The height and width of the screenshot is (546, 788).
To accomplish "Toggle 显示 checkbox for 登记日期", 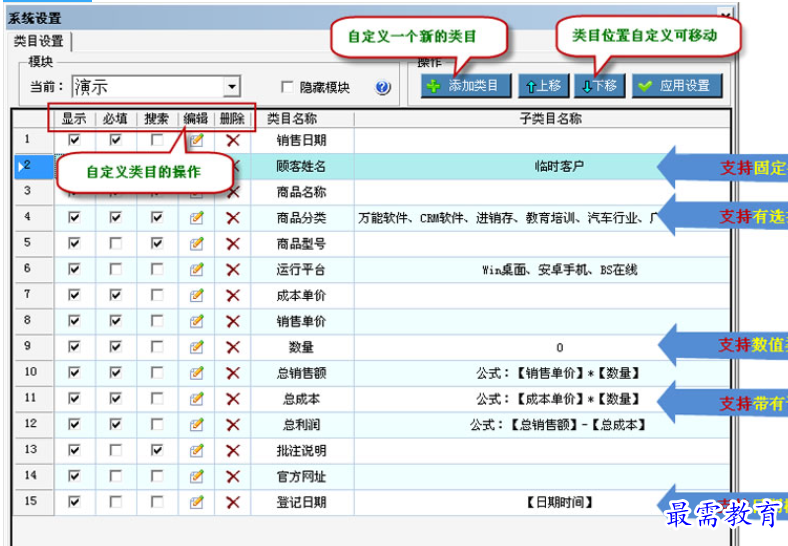I will click(x=74, y=502).
